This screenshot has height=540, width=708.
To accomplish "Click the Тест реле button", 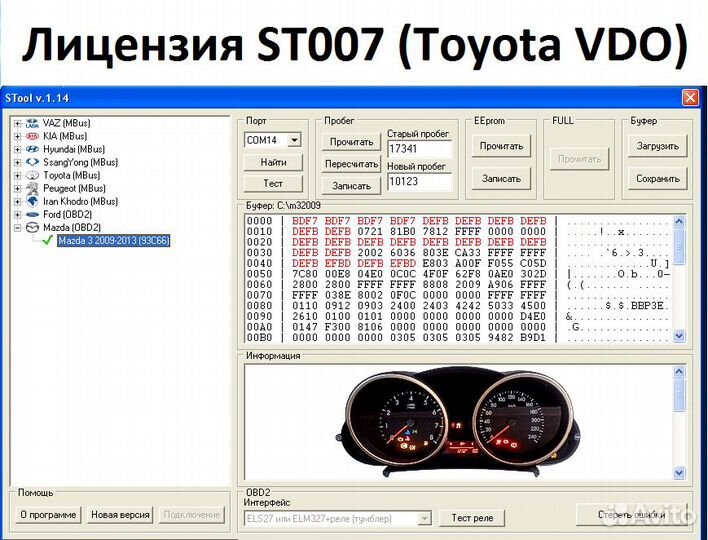I will (x=472, y=518).
